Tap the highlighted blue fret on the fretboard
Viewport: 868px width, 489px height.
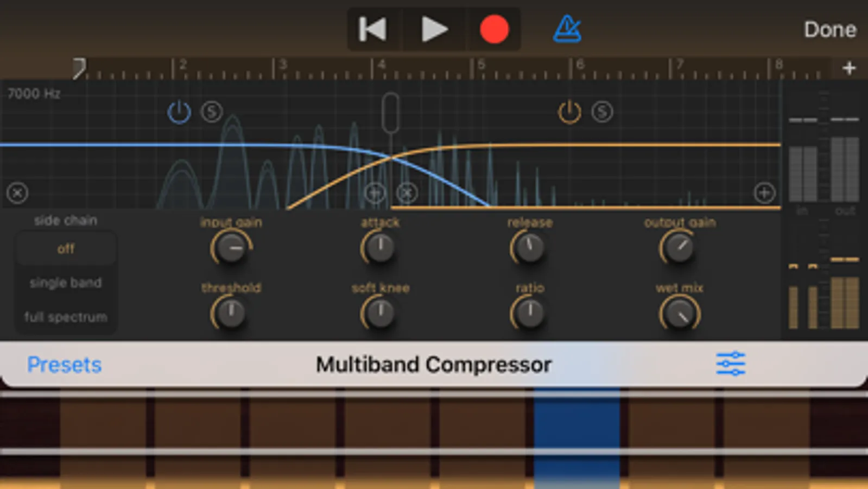[576, 438]
